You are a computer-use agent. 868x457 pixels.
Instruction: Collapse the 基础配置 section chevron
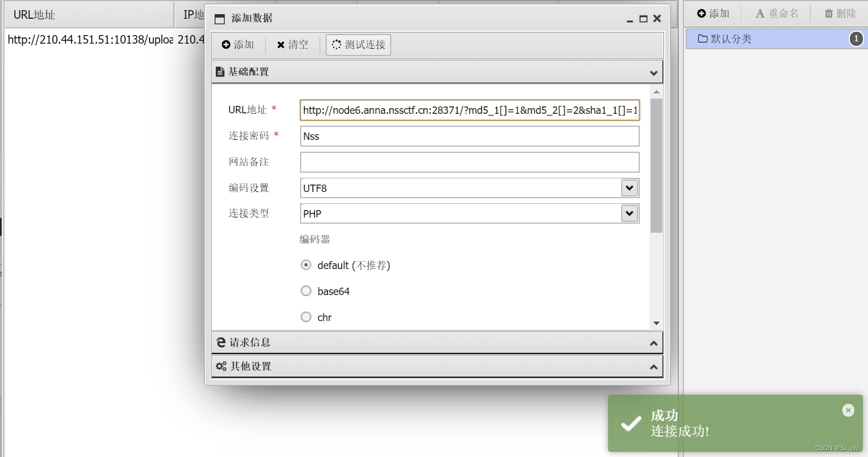pyautogui.click(x=653, y=73)
